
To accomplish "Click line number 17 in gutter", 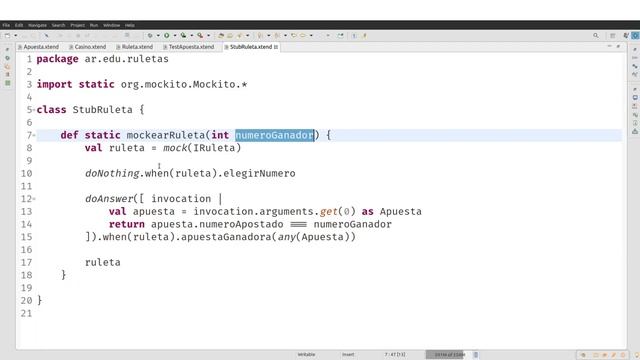I will tap(27, 262).
